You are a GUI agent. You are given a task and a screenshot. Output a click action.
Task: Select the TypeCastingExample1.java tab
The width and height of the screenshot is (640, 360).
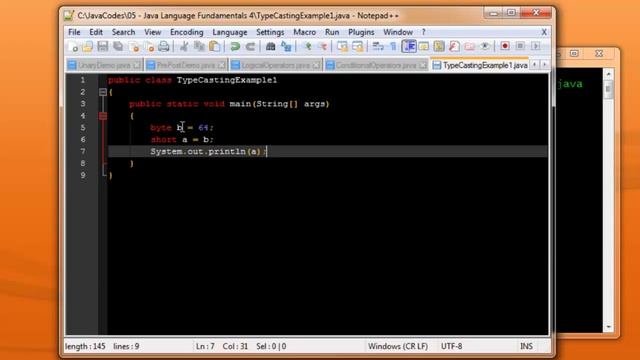pos(480,65)
